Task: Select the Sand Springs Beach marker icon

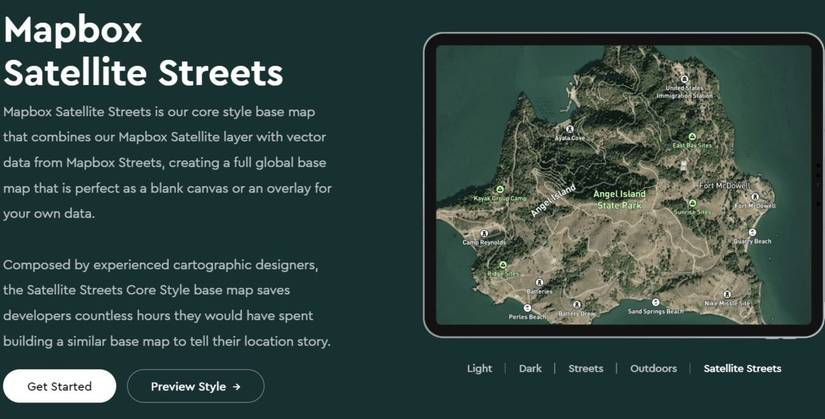Action: click(656, 302)
